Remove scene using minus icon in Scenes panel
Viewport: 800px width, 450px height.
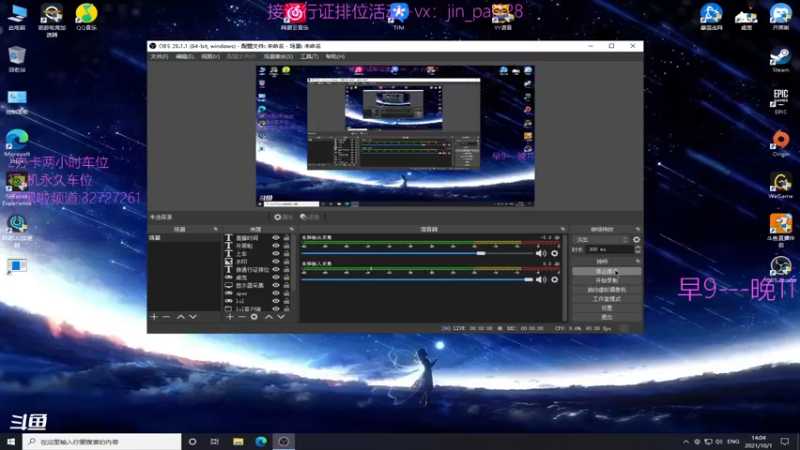166,317
